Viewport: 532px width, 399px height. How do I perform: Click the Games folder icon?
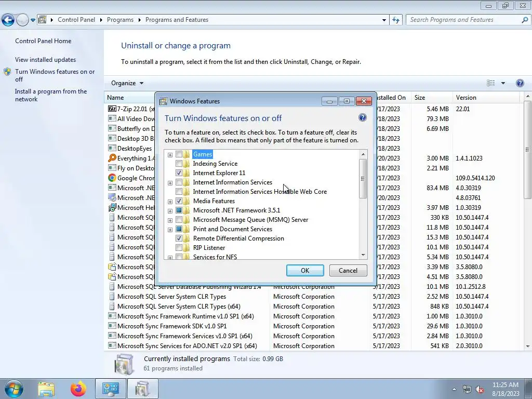pyautogui.click(x=187, y=154)
